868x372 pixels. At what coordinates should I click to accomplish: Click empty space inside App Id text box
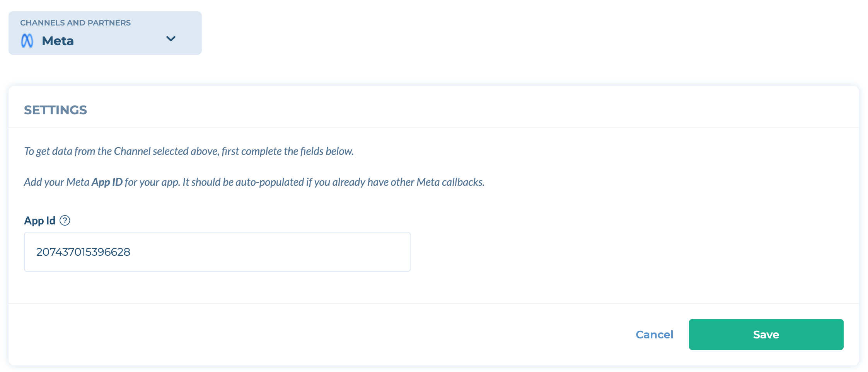click(x=271, y=252)
